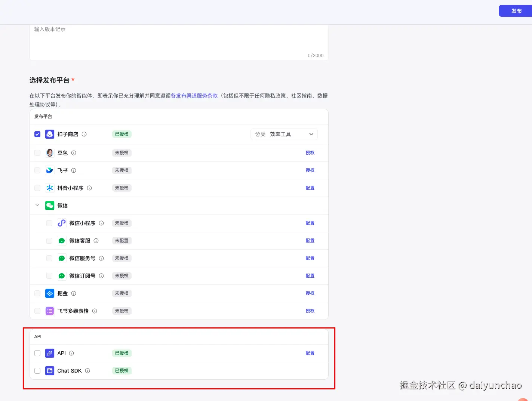Click the 未配置 badge of 微信客服

122,241
